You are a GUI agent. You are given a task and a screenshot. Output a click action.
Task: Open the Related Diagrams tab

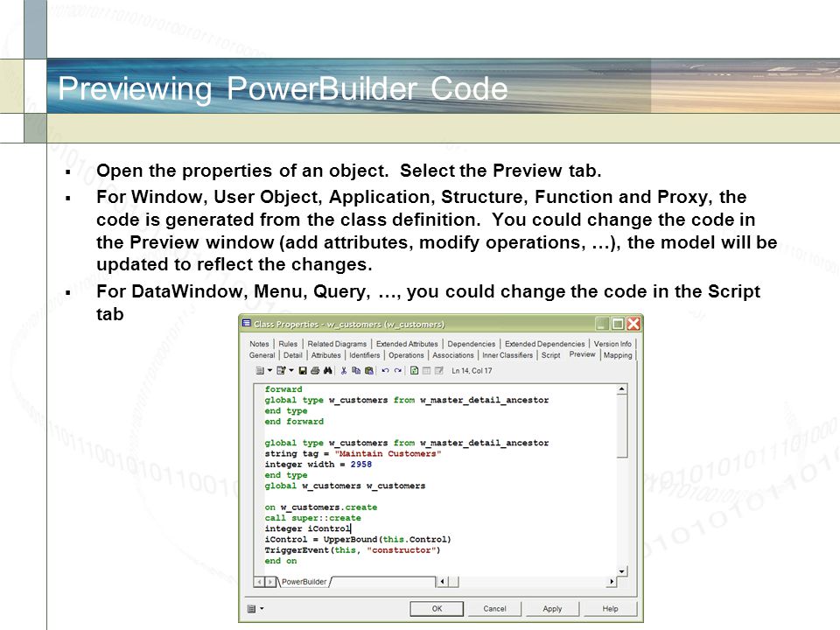[x=337, y=344]
